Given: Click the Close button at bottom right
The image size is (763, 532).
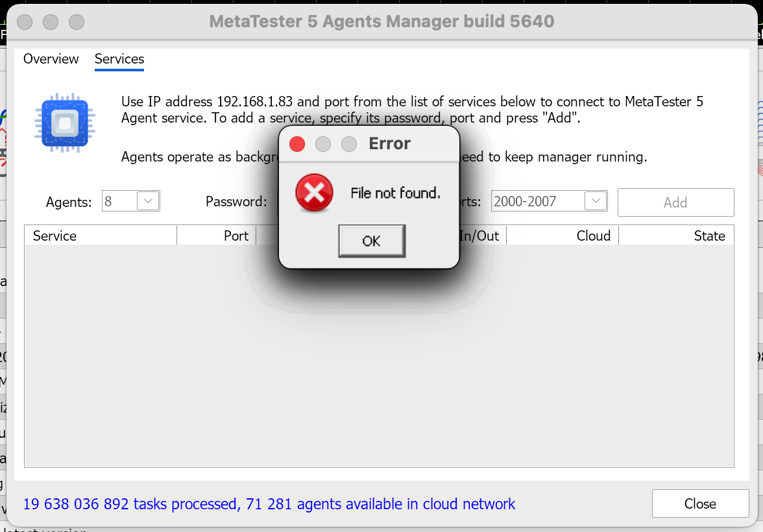Looking at the screenshot, I should tap(700, 503).
